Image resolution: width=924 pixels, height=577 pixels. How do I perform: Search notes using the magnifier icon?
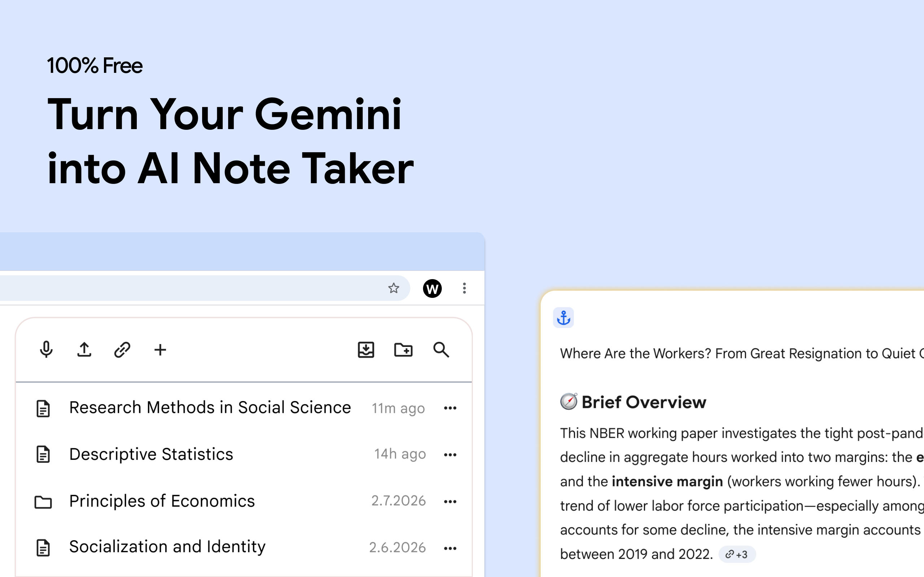click(x=441, y=350)
